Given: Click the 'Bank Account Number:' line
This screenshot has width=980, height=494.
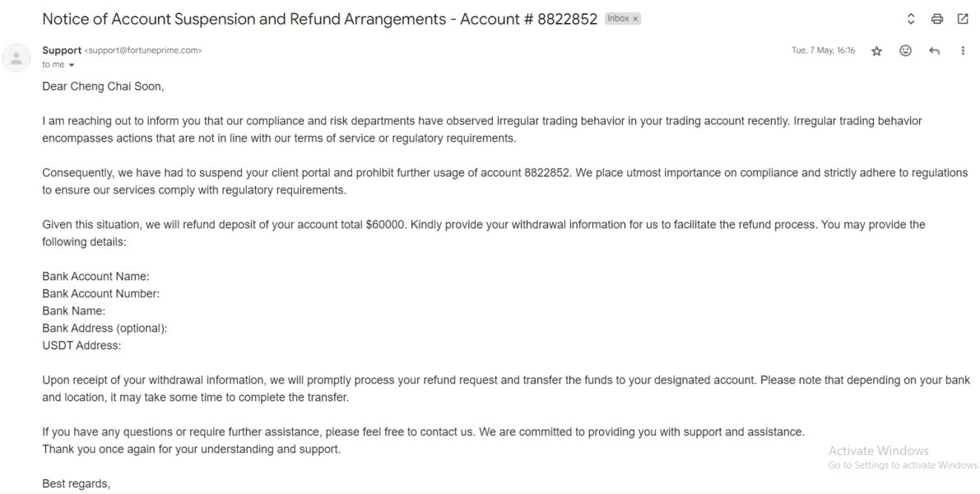Looking at the screenshot, I should 100,294.
